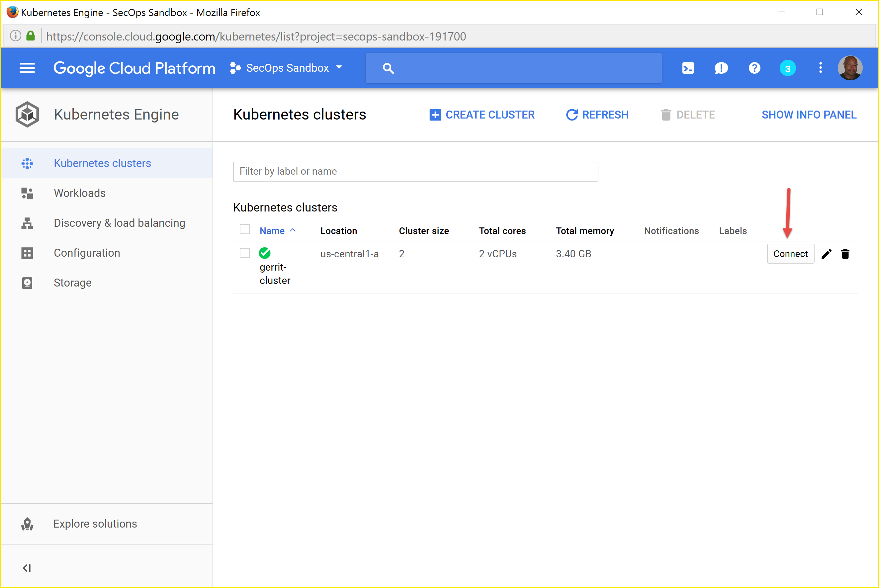Expand the SecOps Sandbox project dropdown
Screen dimensions: 879x588
[287, 68]
